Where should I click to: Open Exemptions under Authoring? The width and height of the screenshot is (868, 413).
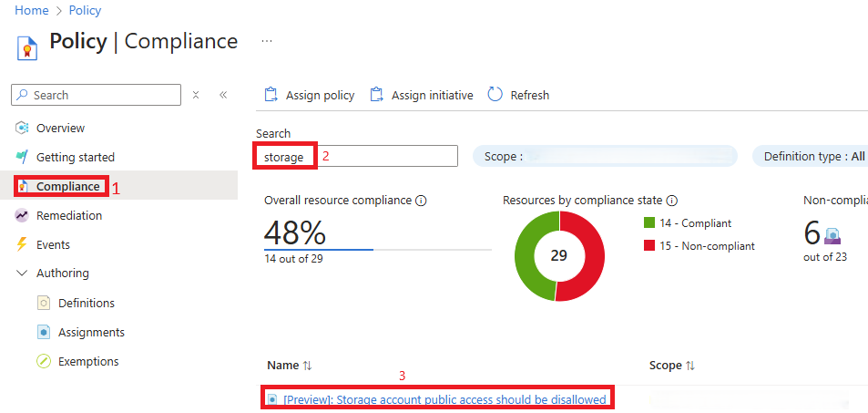(88, 361)
